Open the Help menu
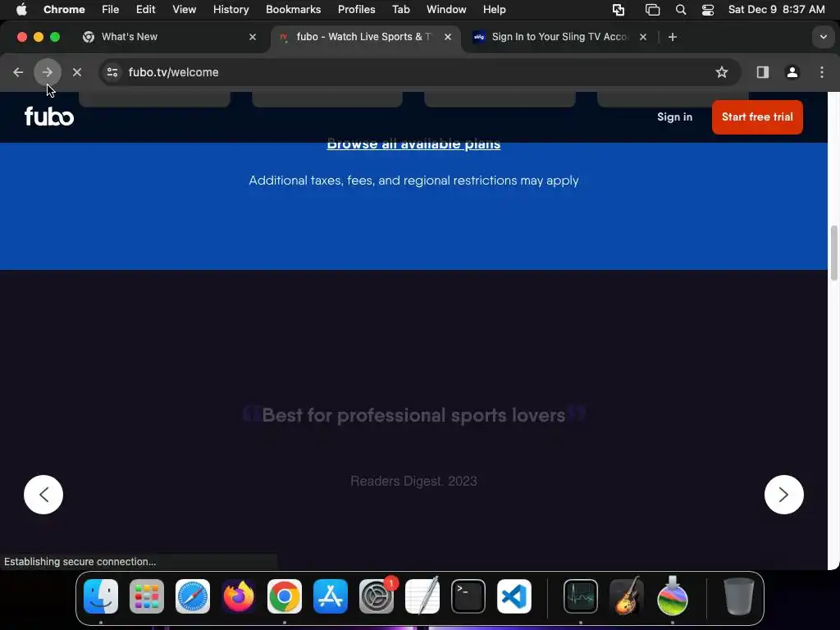Image resolution: width=840 pixels, height=630 pixels. pyautogui.click(x=494, y=9)
